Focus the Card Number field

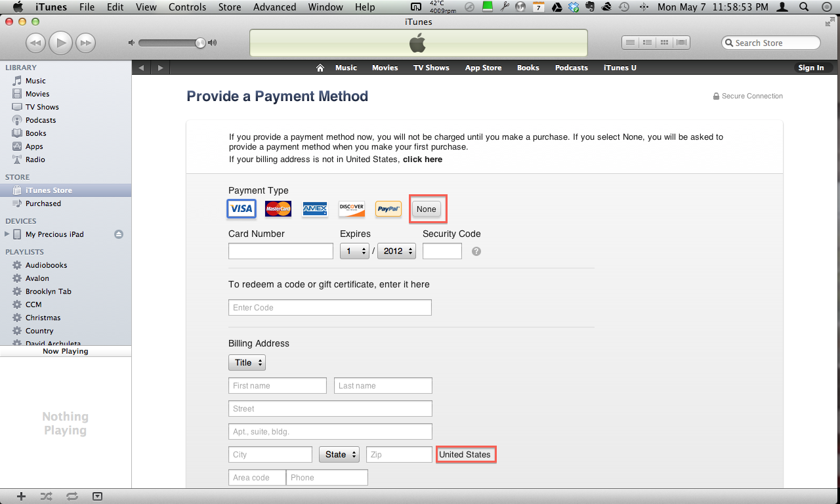[x=281, y=251]
